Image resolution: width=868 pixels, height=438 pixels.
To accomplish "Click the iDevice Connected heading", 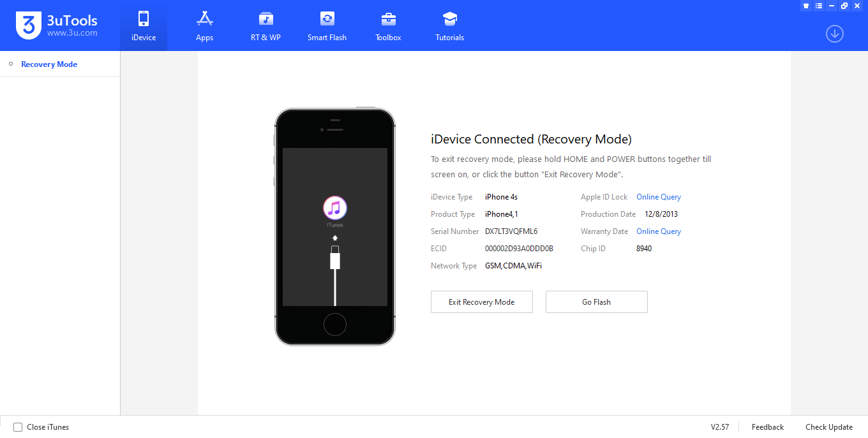I will [x=531, y=139].
